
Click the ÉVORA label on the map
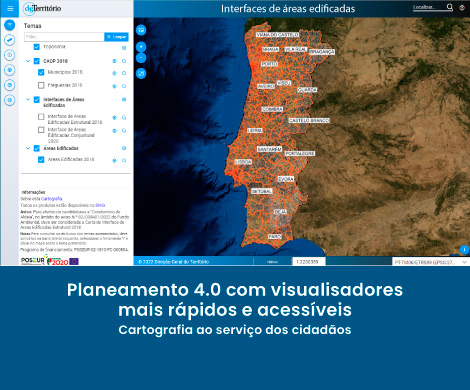pyautogui.click(x=286, y=179)
